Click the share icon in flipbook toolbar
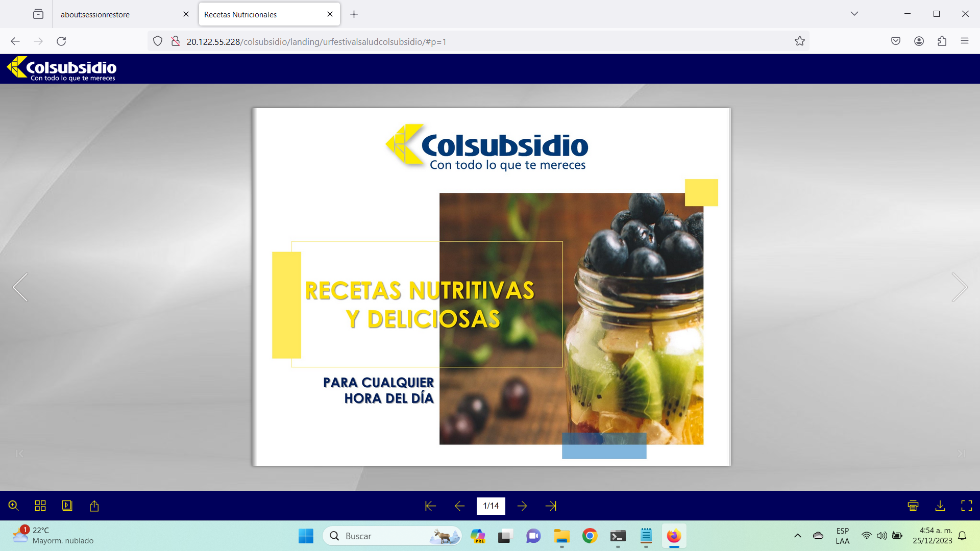The width and height of the screenshot is (980, 551). [94, 506]
